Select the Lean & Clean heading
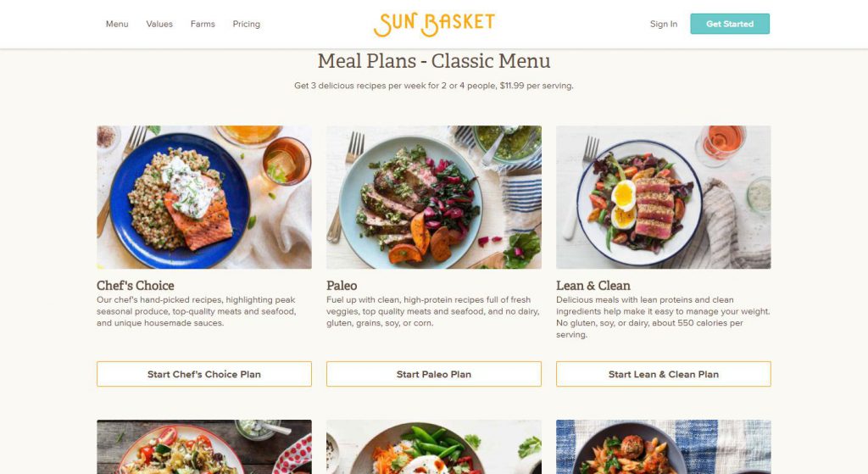This screenshot has width=868, height=474. coord(593,285)
